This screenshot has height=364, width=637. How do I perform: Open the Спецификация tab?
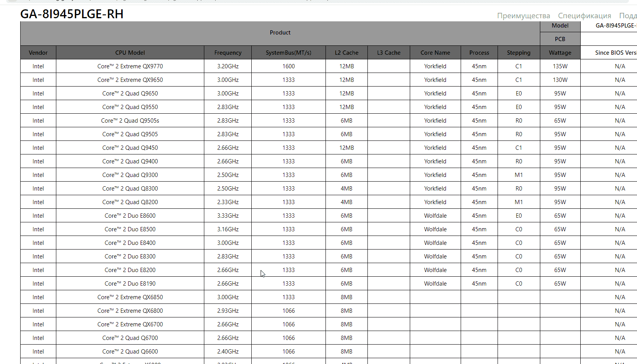click(584, 16)
